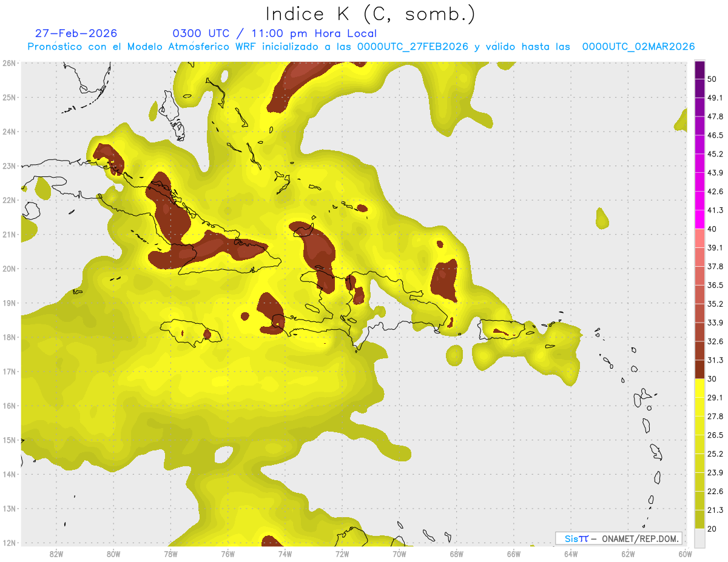Click the "18N" latitude label
This screenshot has height=562, width=728.
tap(8, 337)
